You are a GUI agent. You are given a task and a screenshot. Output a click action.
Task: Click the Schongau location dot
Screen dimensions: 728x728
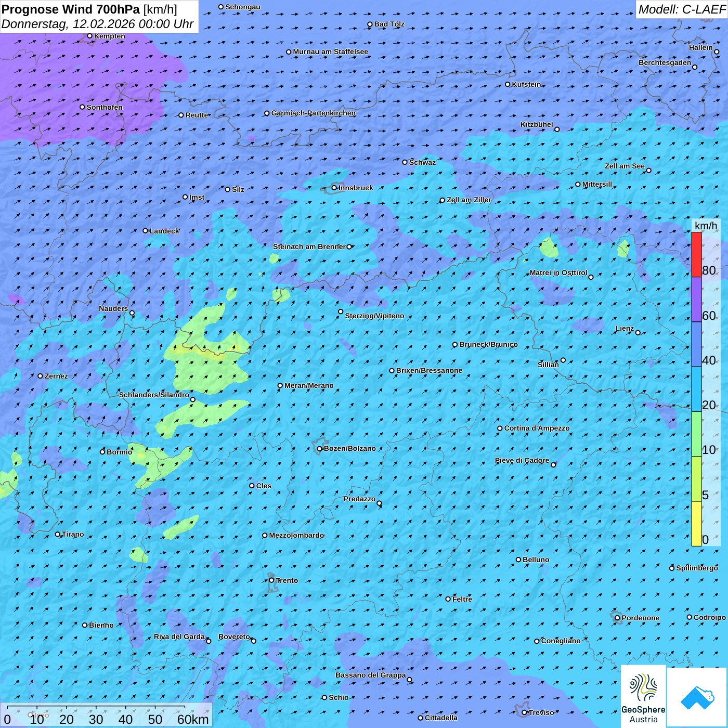(x=220, y=7)
